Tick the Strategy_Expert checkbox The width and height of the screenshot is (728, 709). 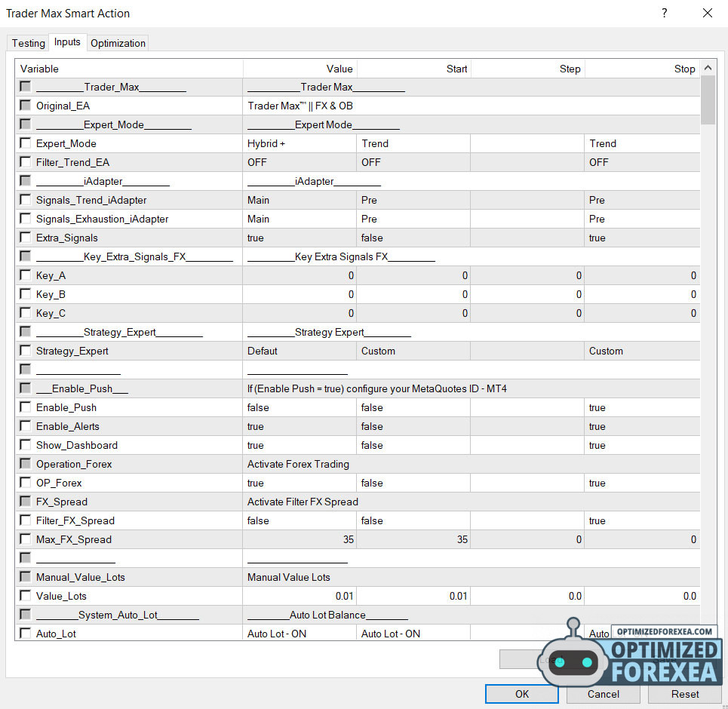25,351
